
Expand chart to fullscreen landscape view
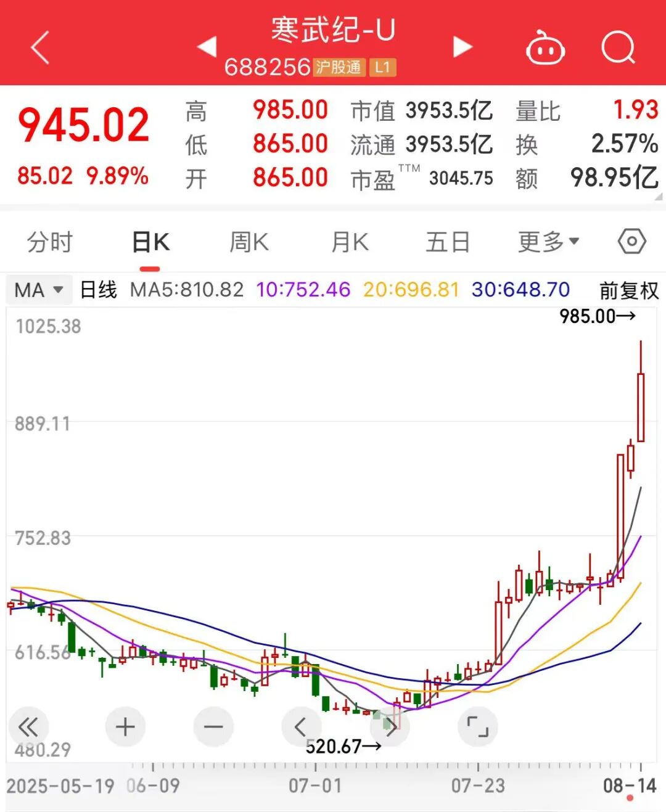tap(478, 727)
